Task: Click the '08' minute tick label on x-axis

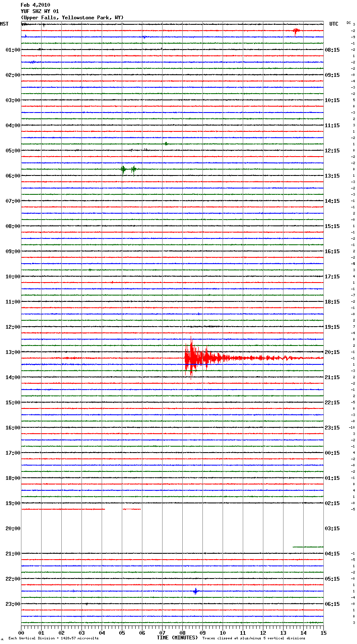Action: (182, 633)
